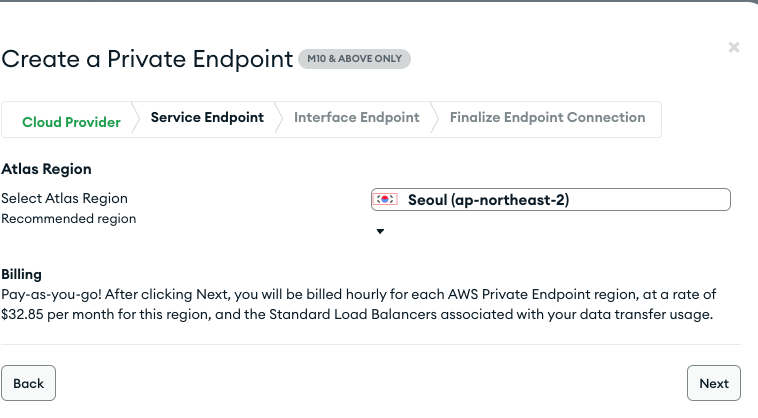Click the small caret below the region field
This screenshot has height=418, width=758.
[x=380, y=232]
